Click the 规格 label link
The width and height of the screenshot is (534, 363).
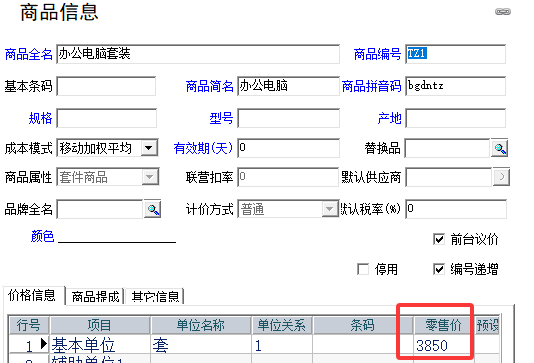41,118
